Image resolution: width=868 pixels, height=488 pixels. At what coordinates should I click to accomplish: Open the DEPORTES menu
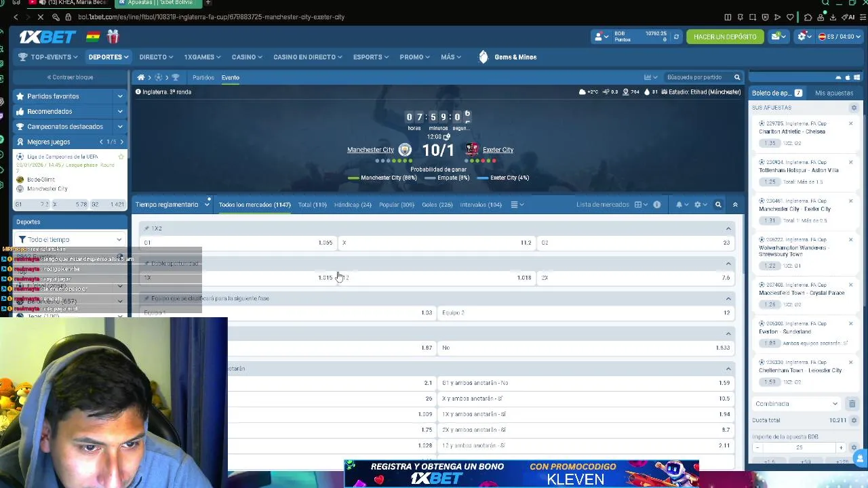pos(108,57)
